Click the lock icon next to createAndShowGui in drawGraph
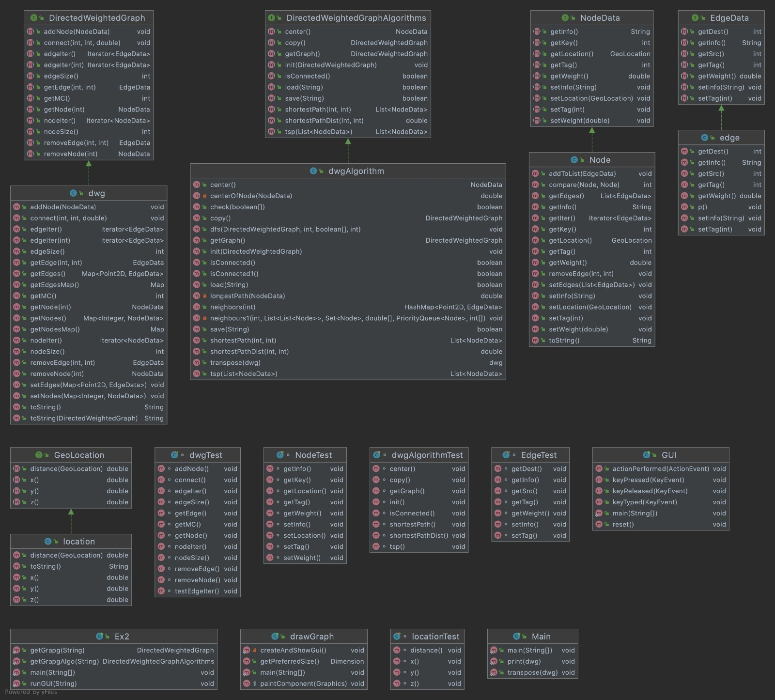 254,650
